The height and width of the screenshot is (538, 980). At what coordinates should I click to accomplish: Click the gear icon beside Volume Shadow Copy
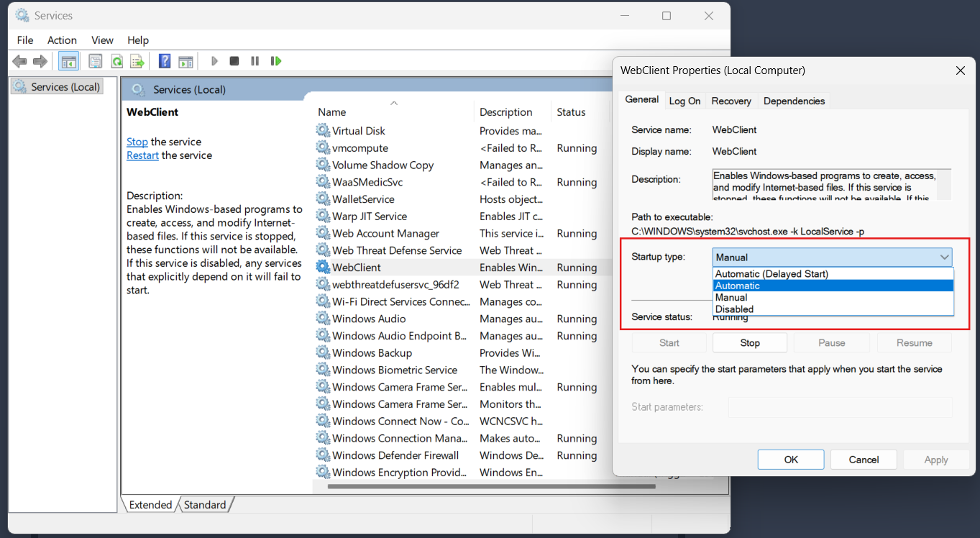click(x=323, y=165)
